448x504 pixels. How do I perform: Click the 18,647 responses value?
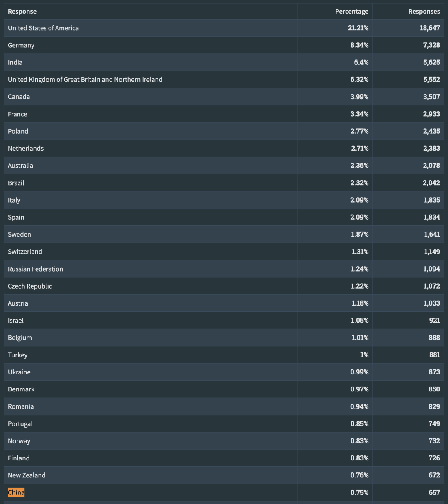(430, 28)
